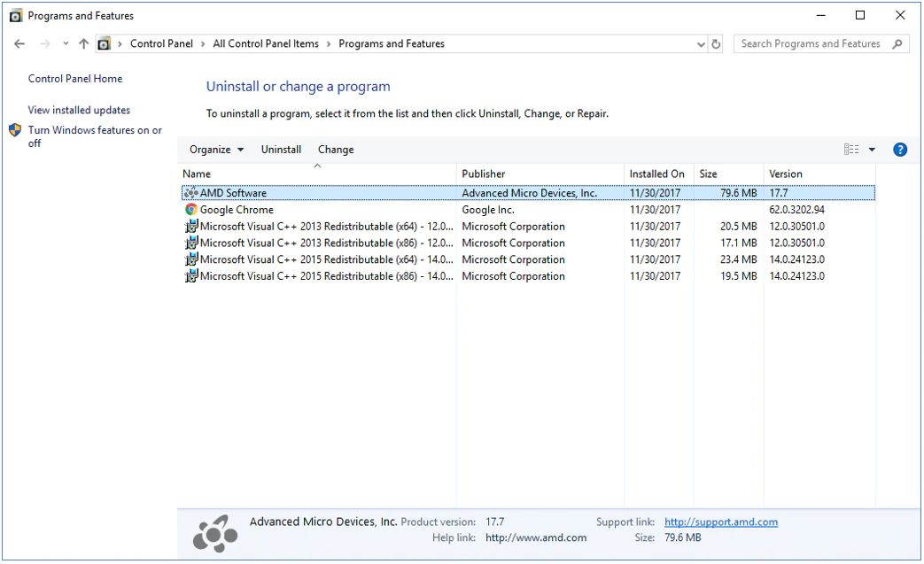This screenshot has width=924, height=564.
Task: Open Control Panel Home link
Action: coord(75,78)
